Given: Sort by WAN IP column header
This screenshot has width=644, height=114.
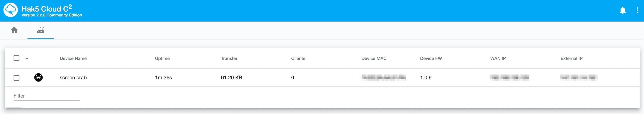Looking at the screenshot, I should [498, 58].
